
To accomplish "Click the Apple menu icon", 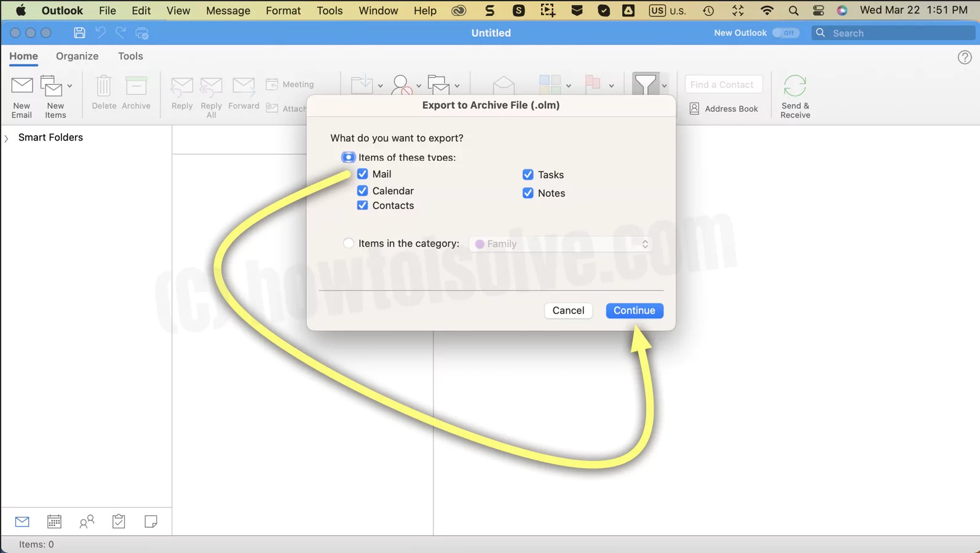I will pyautogui.click(x=21, y=10).
